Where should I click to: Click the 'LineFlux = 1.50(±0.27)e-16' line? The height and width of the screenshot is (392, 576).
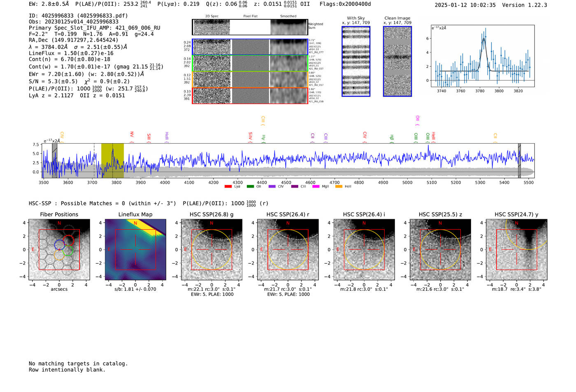pyautogui.click(x=71, y=53)
